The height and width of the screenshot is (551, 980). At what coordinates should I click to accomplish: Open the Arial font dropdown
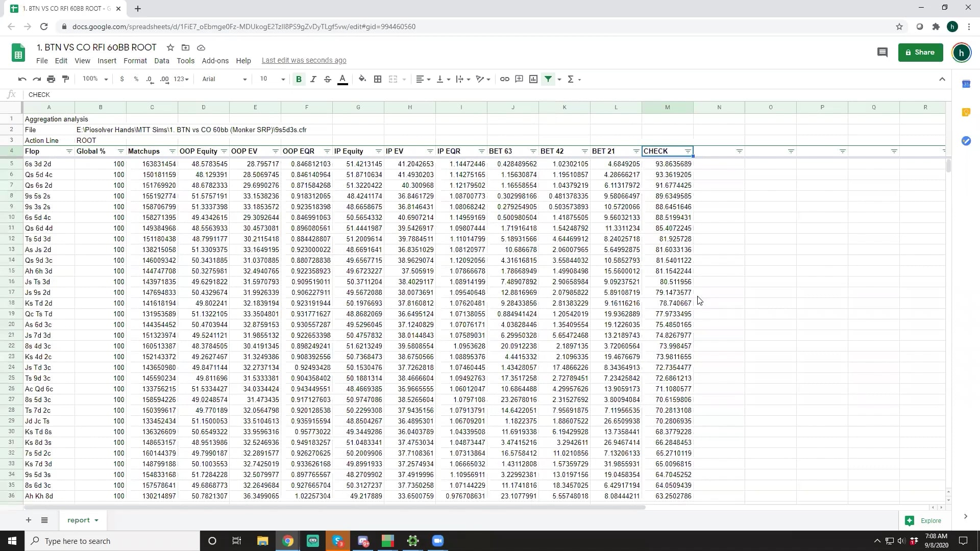[x=224, y=79]
